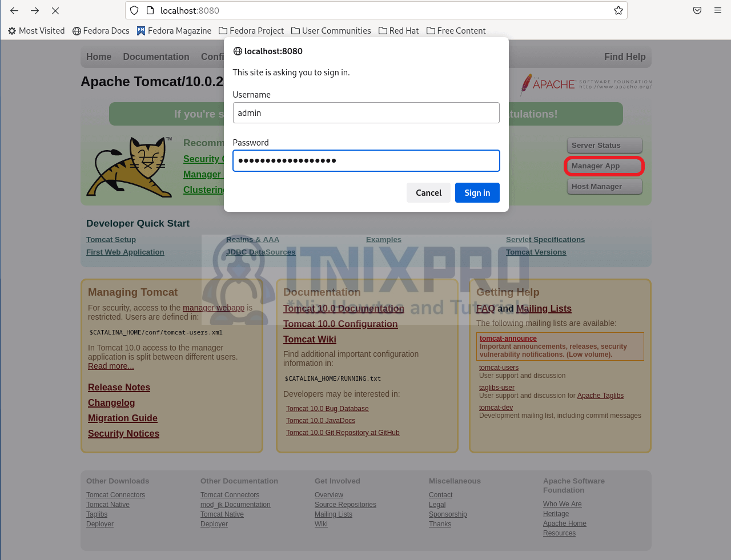Open Taglibs under Other Downloads
Viewport: 731px width, 560px height.
tap(97, 514)
